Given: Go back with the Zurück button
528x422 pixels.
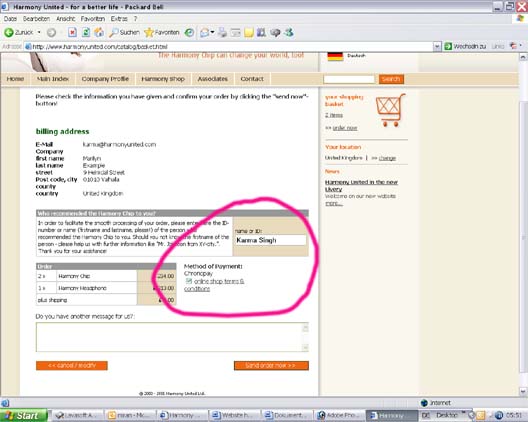Looking at the screenshot, I should click(19, 32).
